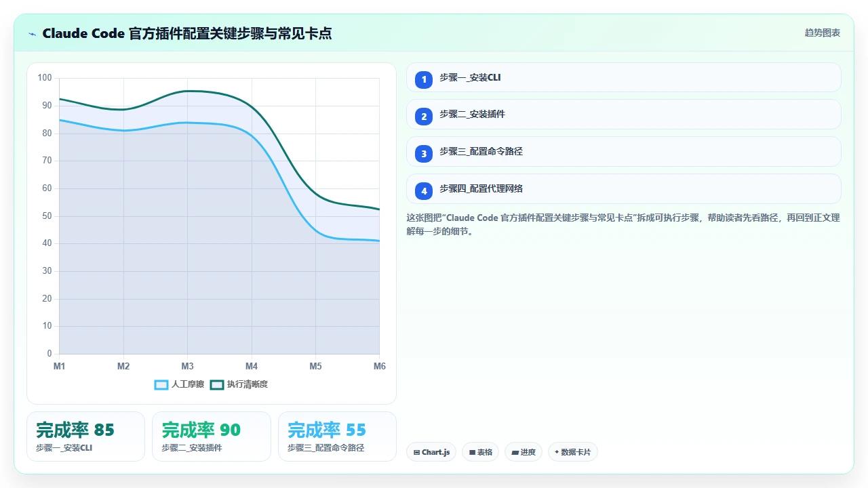
Task: Click 步骤二_安装插件 caption under 完成率 90
Action: click(x=192, y=448)
